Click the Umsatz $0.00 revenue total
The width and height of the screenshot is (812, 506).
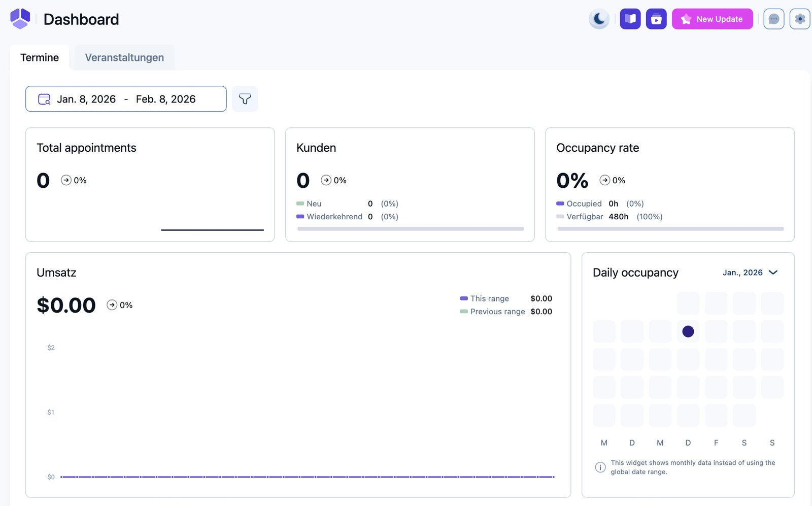(x=66, y=305)
